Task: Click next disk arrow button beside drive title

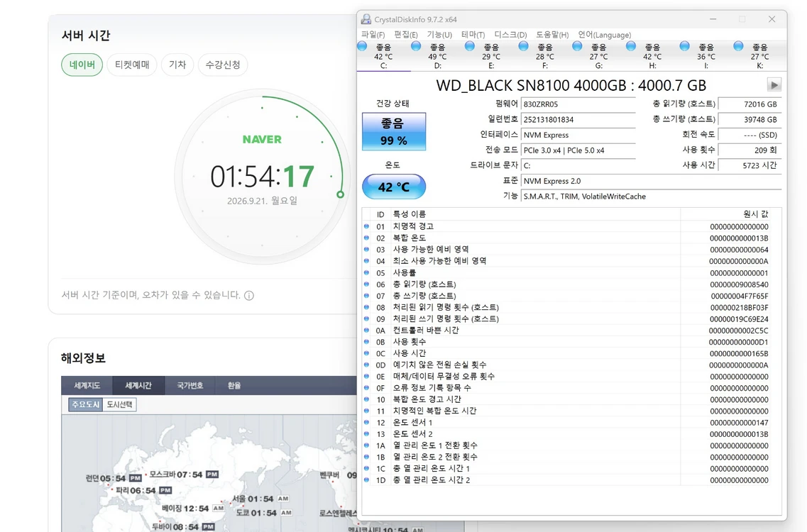Action: tap(774, 85)
